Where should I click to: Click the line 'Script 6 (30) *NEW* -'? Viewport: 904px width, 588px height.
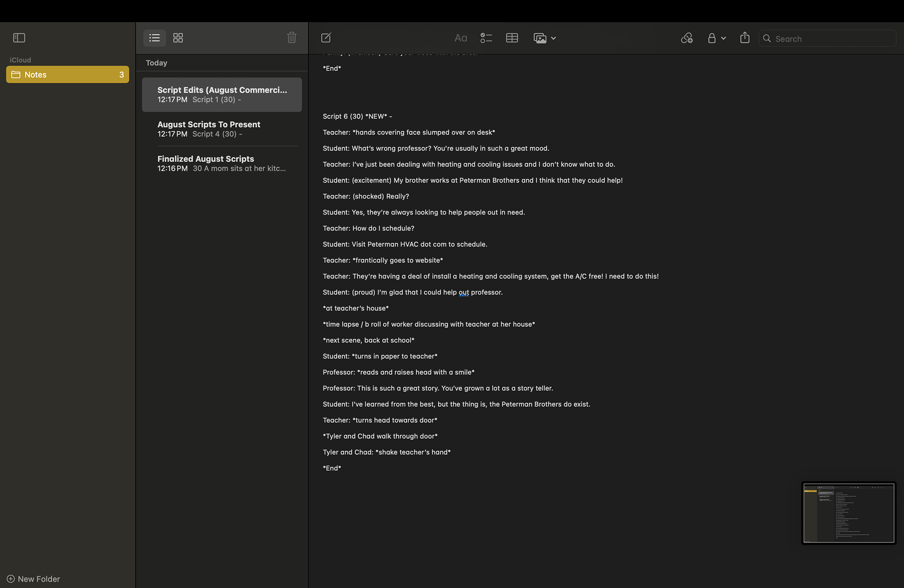pyautogui.click(x=357, y=116)
